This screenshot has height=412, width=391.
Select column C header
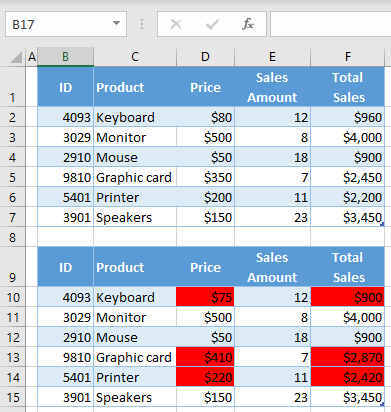pyautogui.click(x=135, y=57)
